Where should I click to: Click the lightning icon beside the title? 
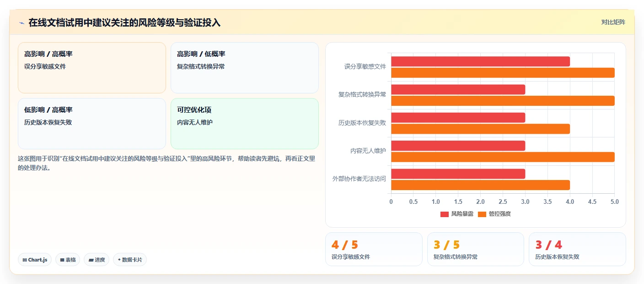click(x=21, y=22)
